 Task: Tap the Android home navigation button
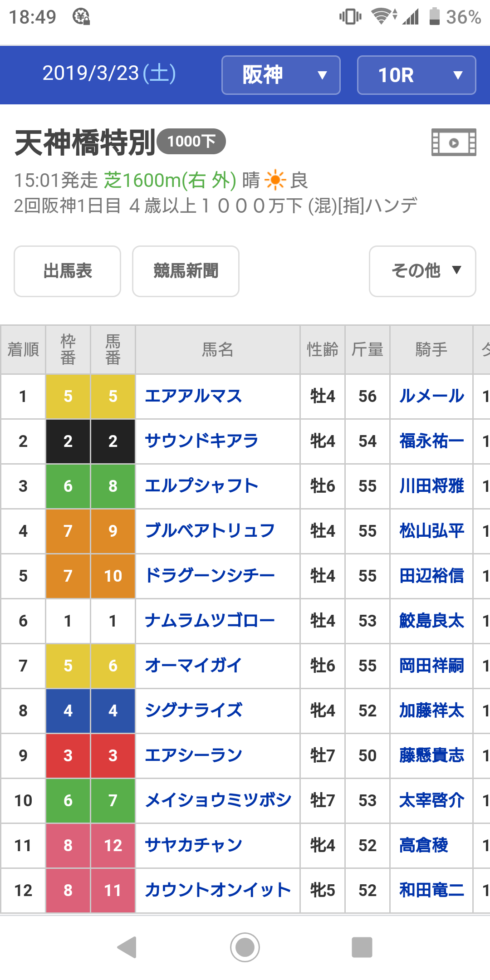[245, 947]
